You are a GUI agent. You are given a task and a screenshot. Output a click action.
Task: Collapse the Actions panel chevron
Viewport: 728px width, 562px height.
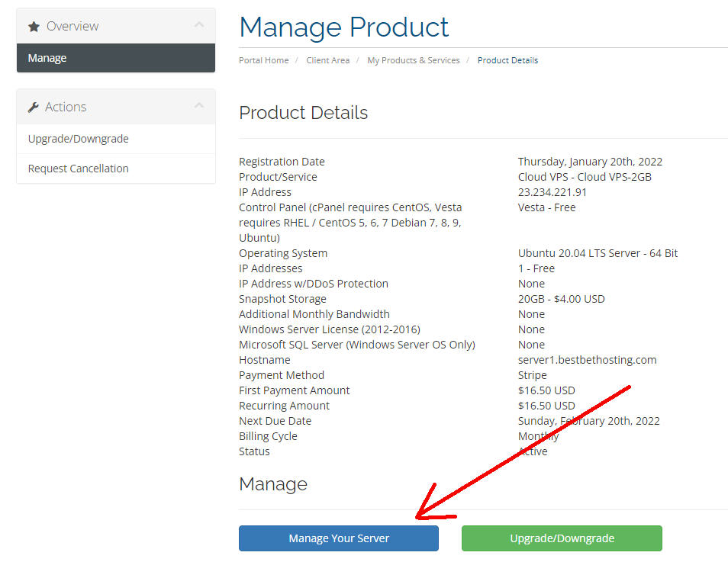click(x=199, y=105)
